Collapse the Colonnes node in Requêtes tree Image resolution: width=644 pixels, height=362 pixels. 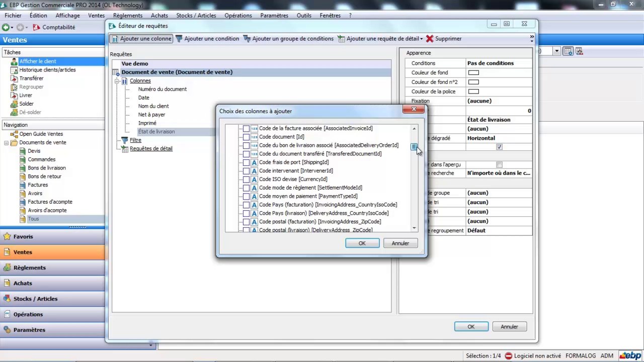click(x=116, y=81)
